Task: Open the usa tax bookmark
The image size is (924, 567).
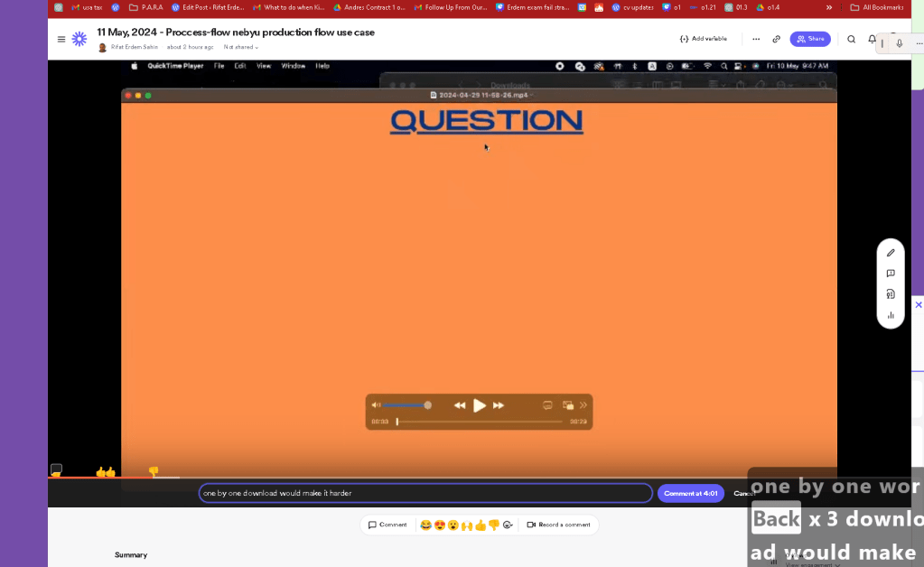Action: 87,7
